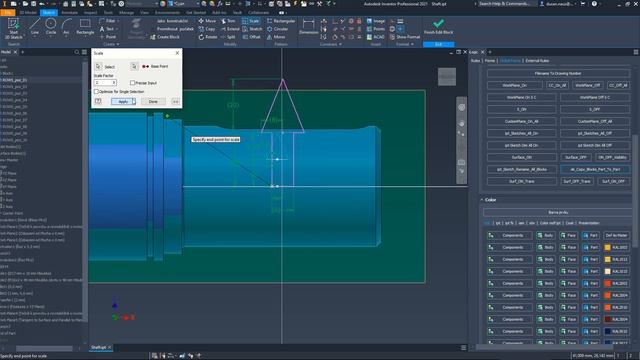This screenshot has width=640, height=360.
Task: Activate the Split tool
Action: [x=228, y=37]
